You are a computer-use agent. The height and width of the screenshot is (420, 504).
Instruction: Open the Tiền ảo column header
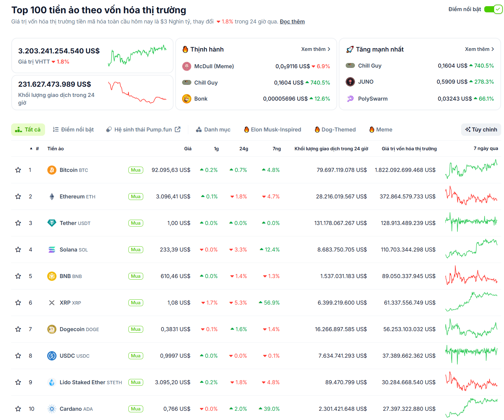point(56,148)
